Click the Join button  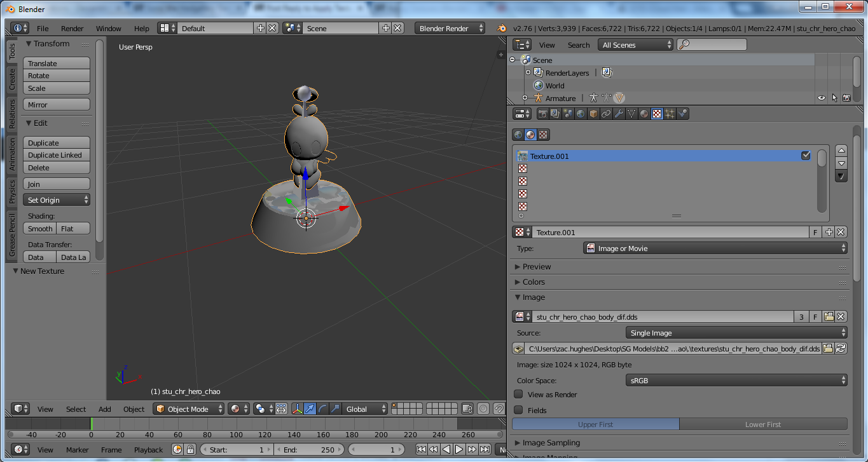click(x=57, y=184)
